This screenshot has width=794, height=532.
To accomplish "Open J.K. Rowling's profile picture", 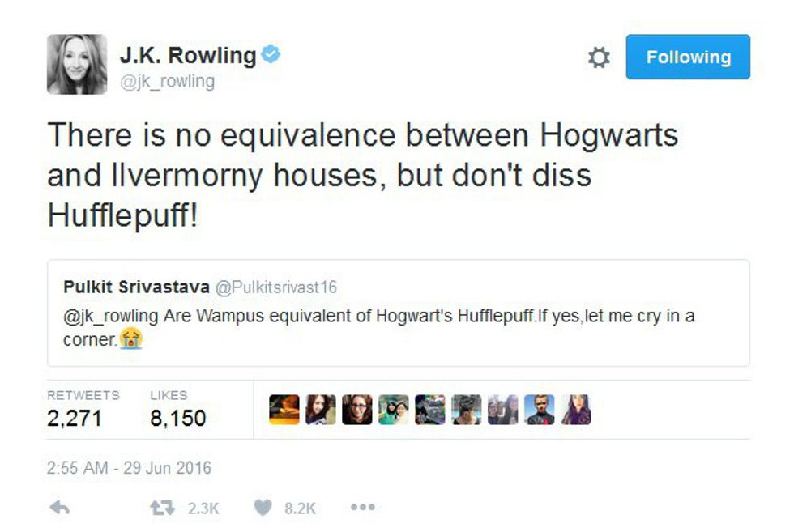I will click(x=77, y=64).
